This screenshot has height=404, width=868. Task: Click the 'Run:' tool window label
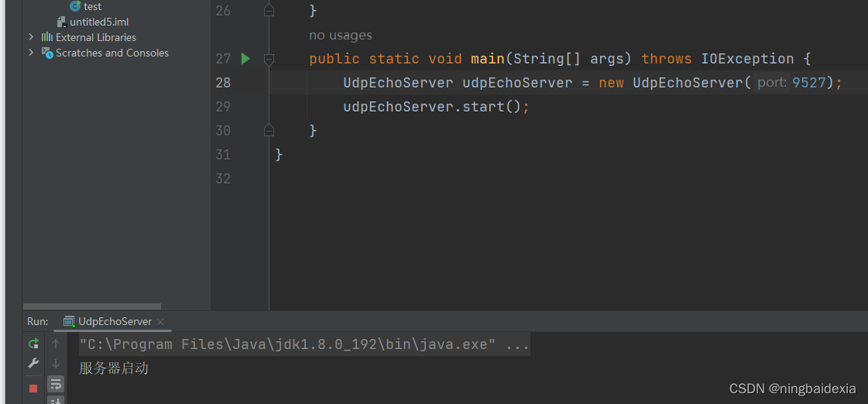pyautogui.click(x=38, y=321)
